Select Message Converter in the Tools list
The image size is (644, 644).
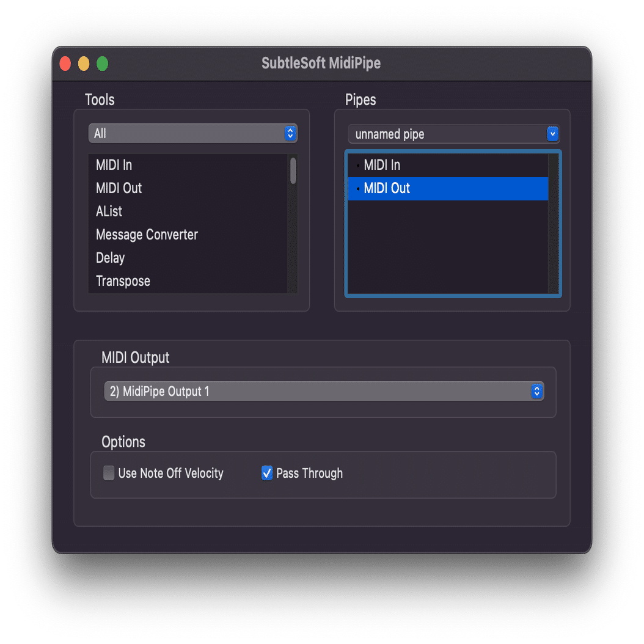188,235
